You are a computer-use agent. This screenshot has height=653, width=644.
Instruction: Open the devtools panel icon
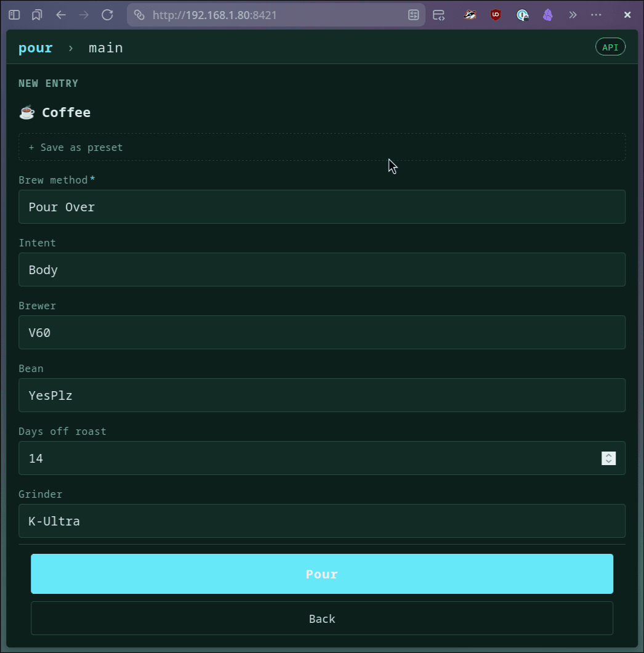(x=439, y=15)
